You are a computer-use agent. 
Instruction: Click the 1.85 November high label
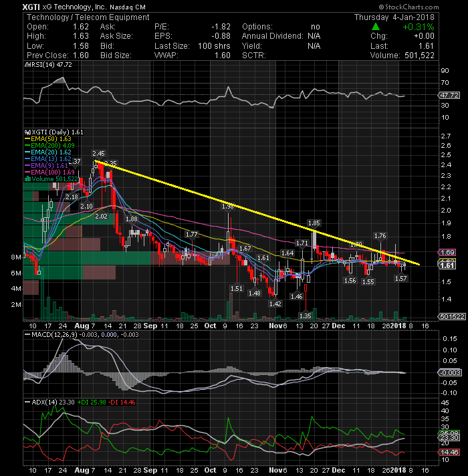pyautogui.click(x=314, y=223)
